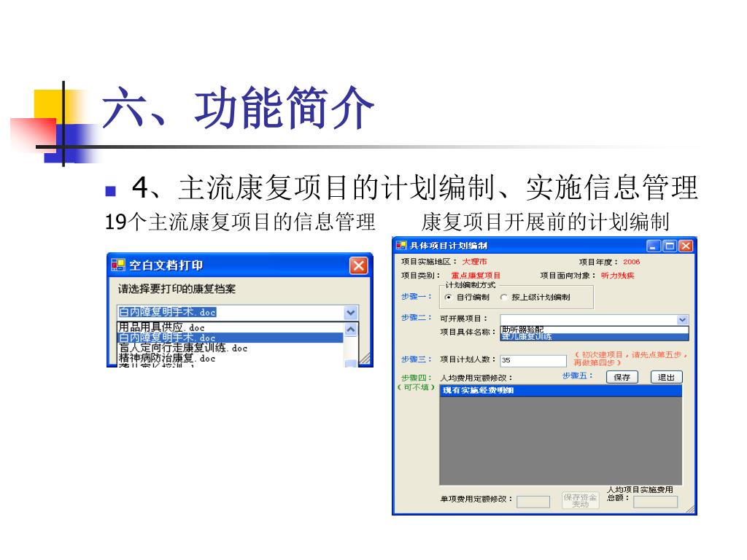Click the 人均项目实施费用总额 field
This screenshot has height=560, width=747.
click(656, 502)
